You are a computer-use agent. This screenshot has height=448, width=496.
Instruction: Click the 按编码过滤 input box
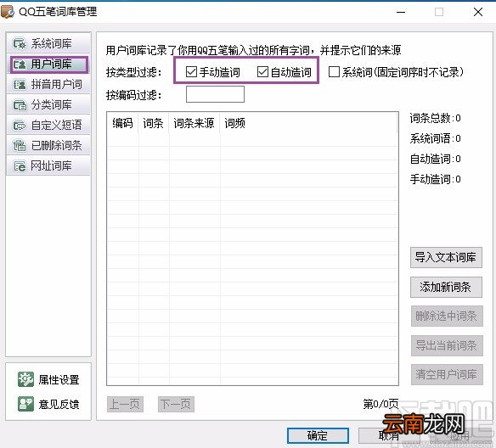coord(215,94)
